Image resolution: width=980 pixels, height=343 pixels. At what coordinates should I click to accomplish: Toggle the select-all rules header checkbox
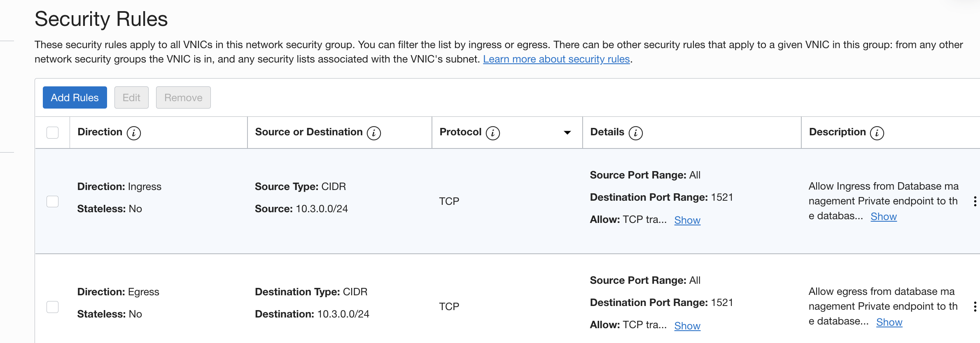click(53, 132)
